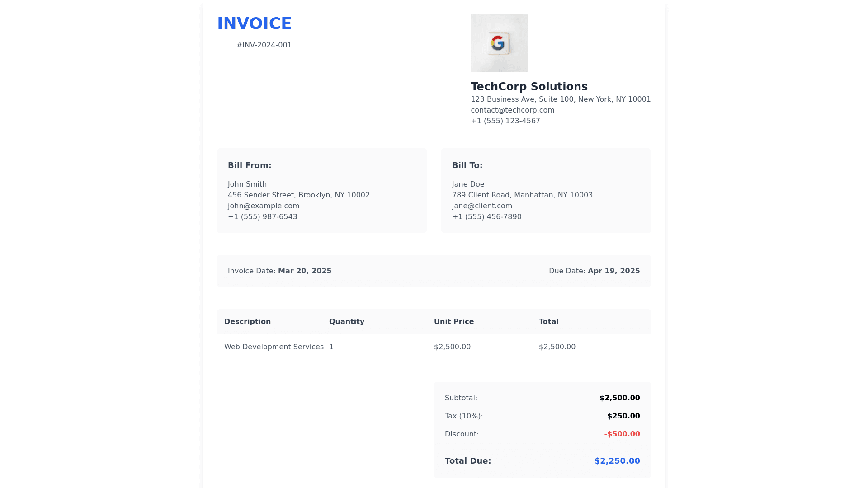Click the due date Apr 19, 2025
The image size is (868, 488).
coord(613,271)
